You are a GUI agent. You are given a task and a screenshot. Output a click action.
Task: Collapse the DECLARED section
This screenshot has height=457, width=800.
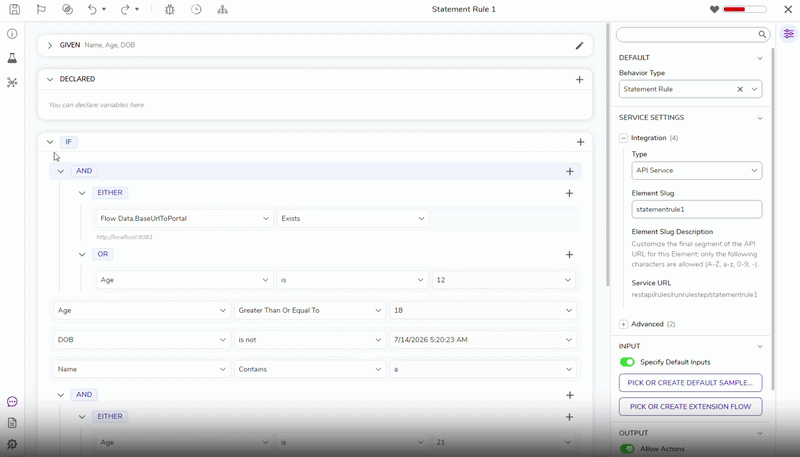pyautogui.click(x=49, y=79)
